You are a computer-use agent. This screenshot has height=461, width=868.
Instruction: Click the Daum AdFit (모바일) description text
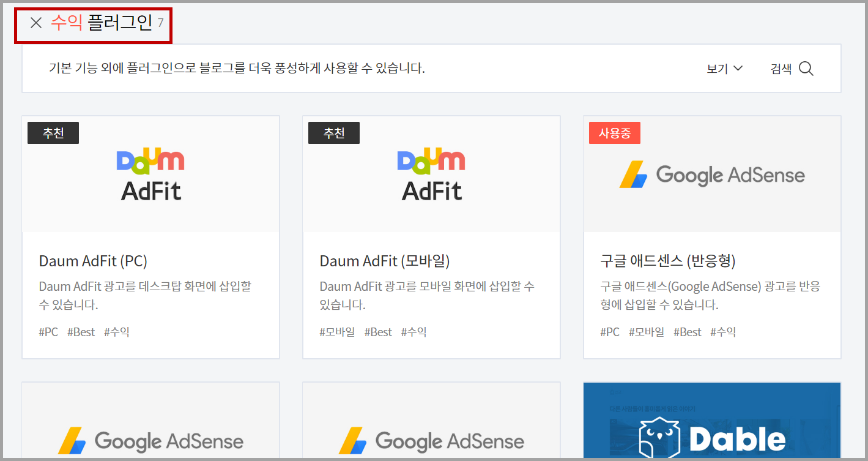[427, 295]
